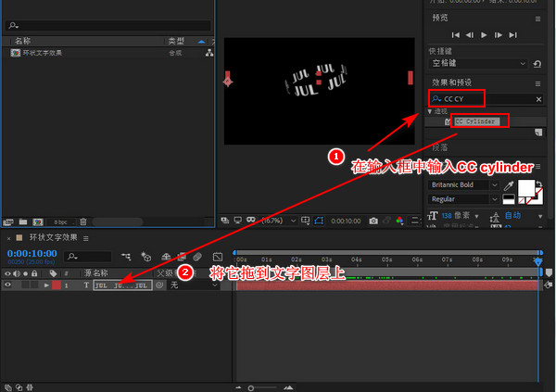The height and width of the screenshot is (392, 556).
Task: Sort the Project panel by 名称 column
Action: click(x=22, y=41)
